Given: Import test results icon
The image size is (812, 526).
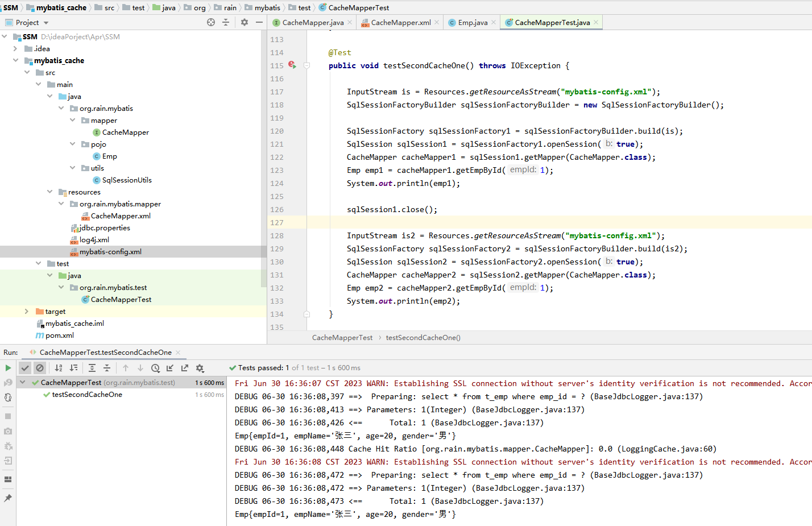Looking at the screenshot, I should click(x=170, y=368).
